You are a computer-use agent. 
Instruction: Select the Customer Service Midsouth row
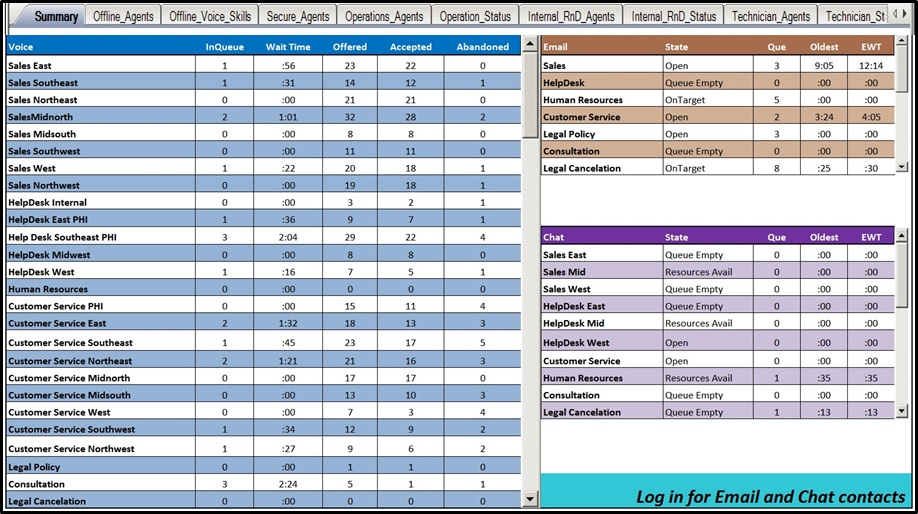point(263,395)
